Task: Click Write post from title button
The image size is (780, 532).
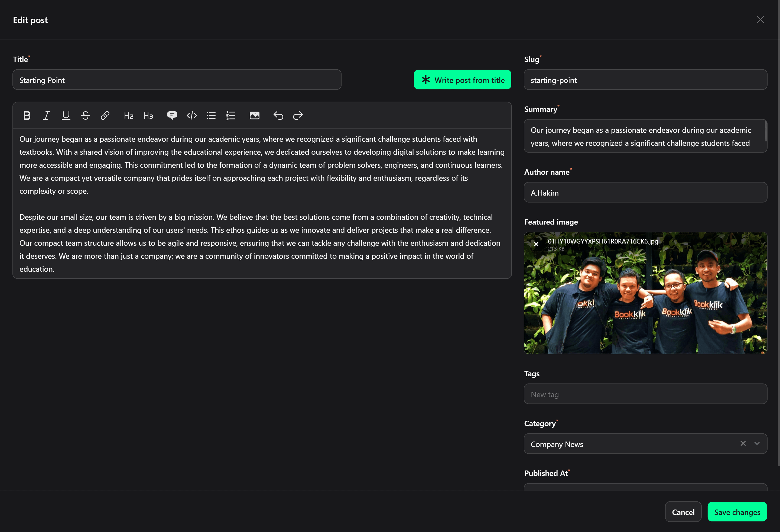Action: tap(462, 80)
